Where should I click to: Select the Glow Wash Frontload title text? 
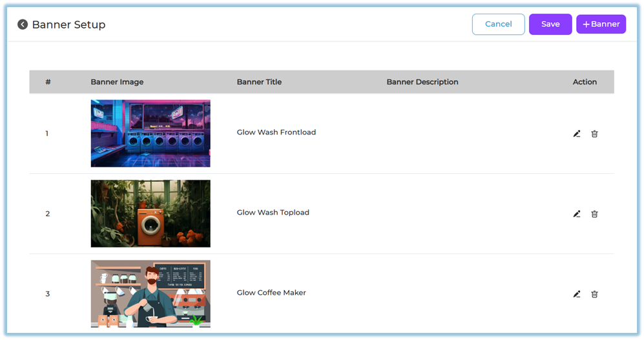click(276, 133)
